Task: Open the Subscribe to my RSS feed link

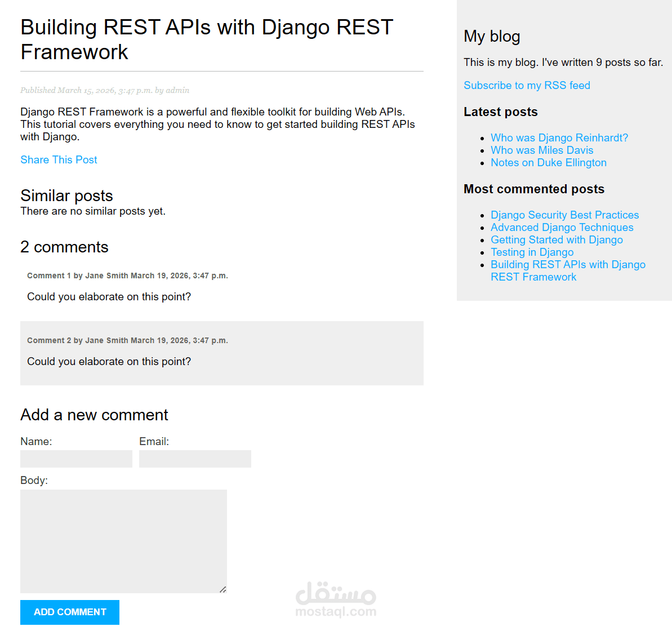Action: coord(527,85)
